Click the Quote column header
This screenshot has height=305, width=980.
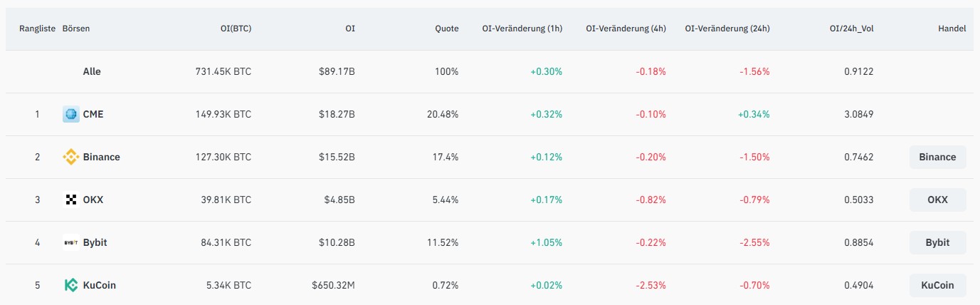tap(447, 29)
